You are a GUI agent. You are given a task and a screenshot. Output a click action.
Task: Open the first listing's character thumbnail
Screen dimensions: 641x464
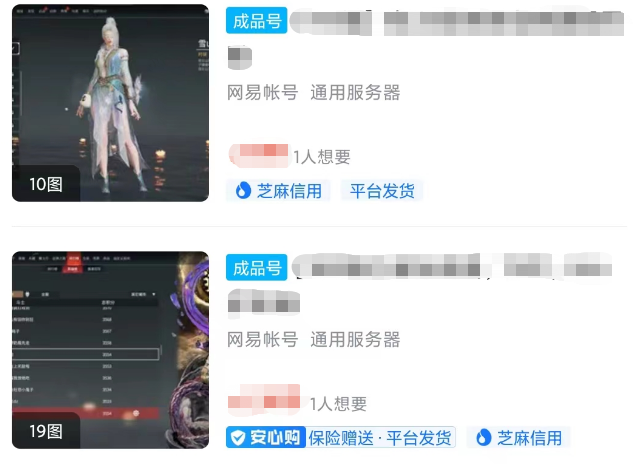coord(110,103)
